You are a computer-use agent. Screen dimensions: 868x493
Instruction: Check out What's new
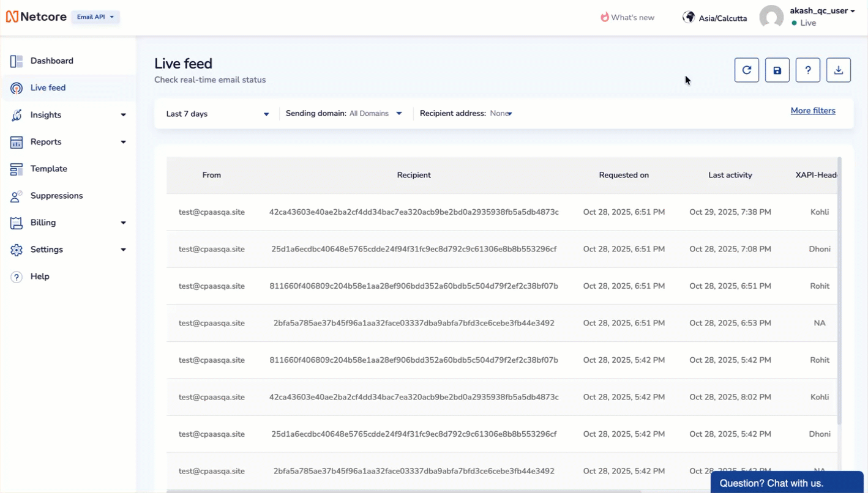[x=627, y=17]
